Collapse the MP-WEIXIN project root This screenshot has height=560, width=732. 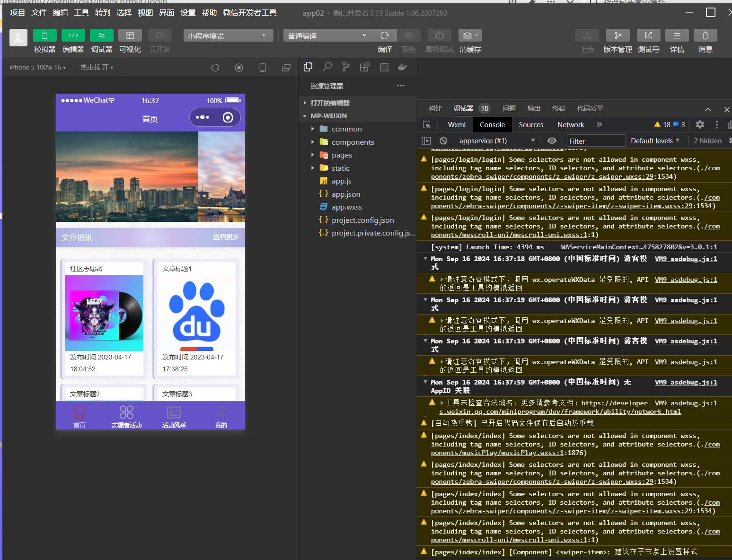358,116
